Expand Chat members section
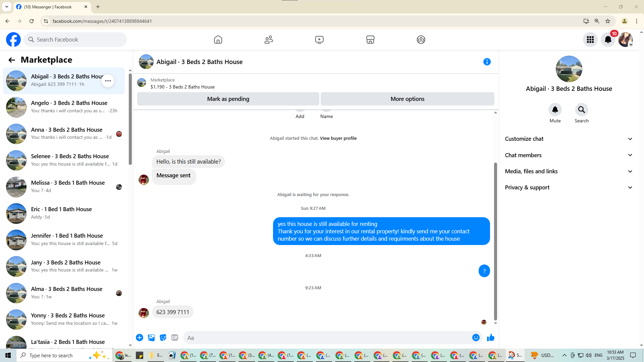This screenshot has width=644, height=362. [x=569, y=155]
